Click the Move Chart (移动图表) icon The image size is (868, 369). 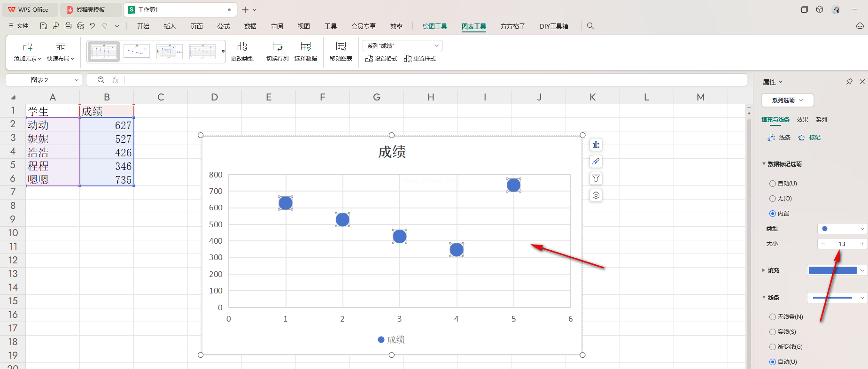341,46
